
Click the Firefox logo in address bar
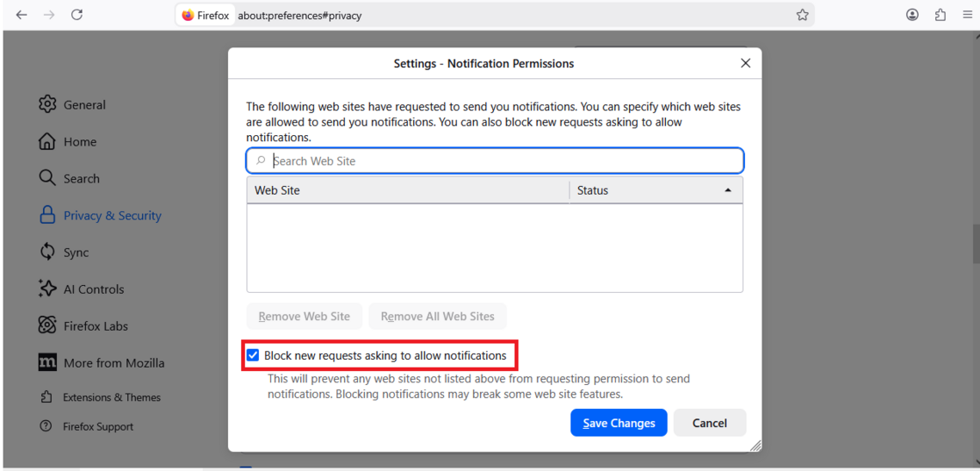[x=188, y=15]
